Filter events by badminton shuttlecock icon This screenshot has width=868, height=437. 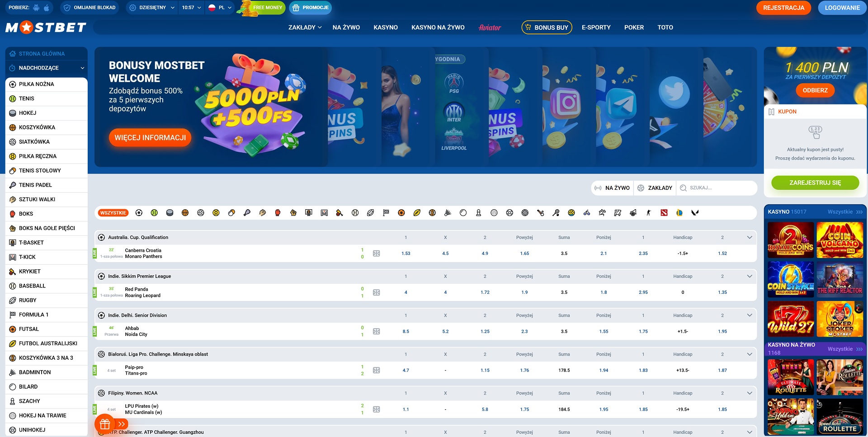click(x=448, y=213)
